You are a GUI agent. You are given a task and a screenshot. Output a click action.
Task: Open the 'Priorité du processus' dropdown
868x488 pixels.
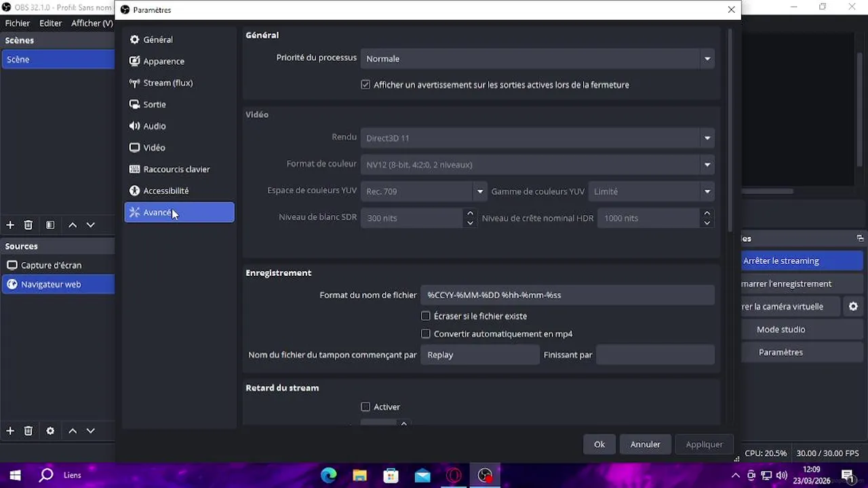pos(537,59)
